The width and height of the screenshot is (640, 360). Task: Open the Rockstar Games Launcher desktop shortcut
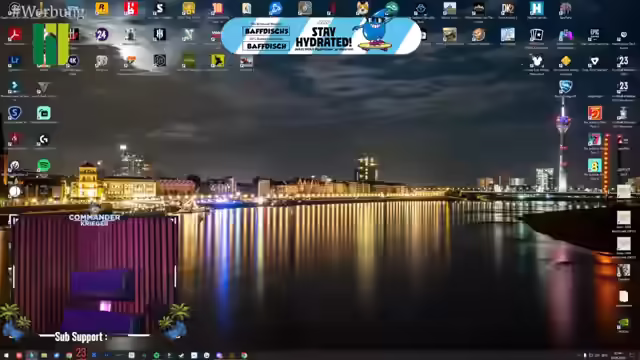(102, 8)
